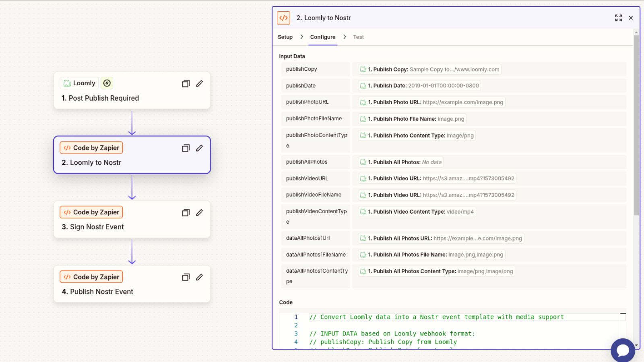
Task: Close the Loomly to Nostr panel
Action: pos(631,18)
